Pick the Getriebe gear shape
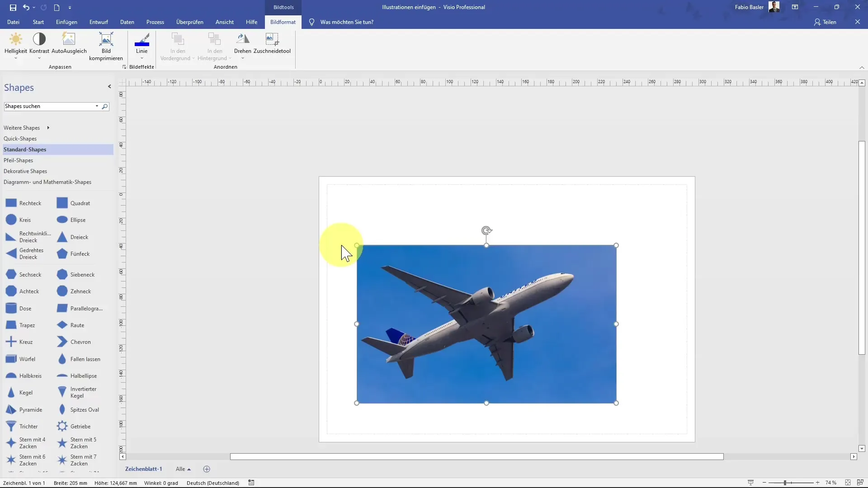This screenshot has height=488, width=868. pos(74,427)
